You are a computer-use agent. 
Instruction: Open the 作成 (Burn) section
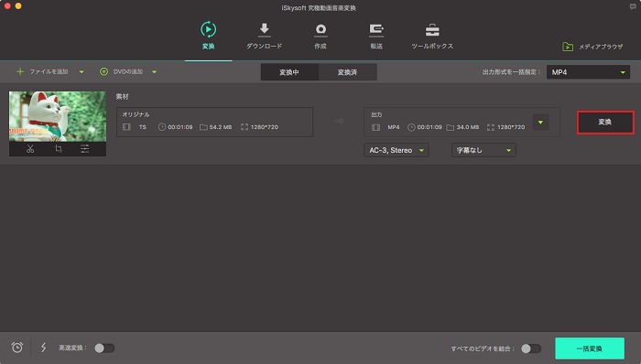point(320,36)
